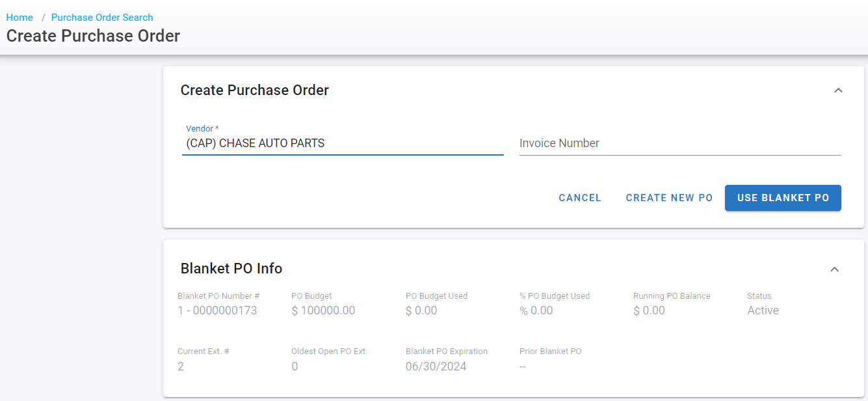Image resolution: width=868 pixels, height=401 pixels.
Task: Focus the Invoice Number input field
Action: pos(679,143)
